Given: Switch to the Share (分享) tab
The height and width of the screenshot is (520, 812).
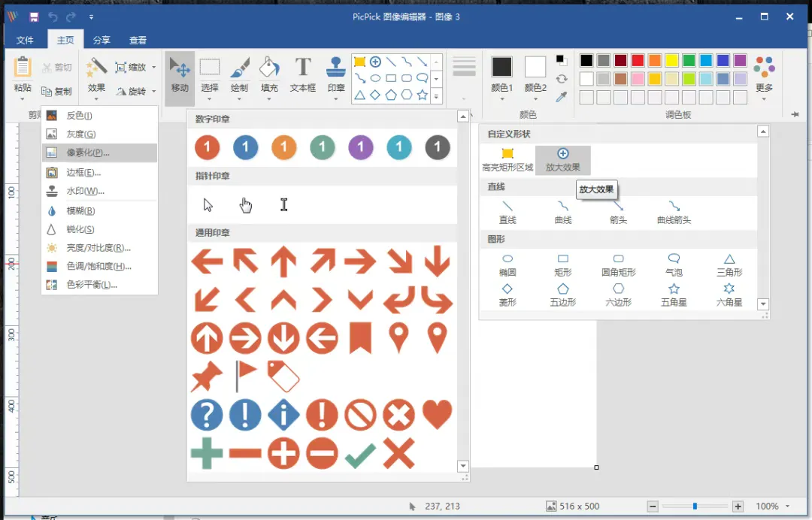Looking at the screenshot, I should pos(101,41).
